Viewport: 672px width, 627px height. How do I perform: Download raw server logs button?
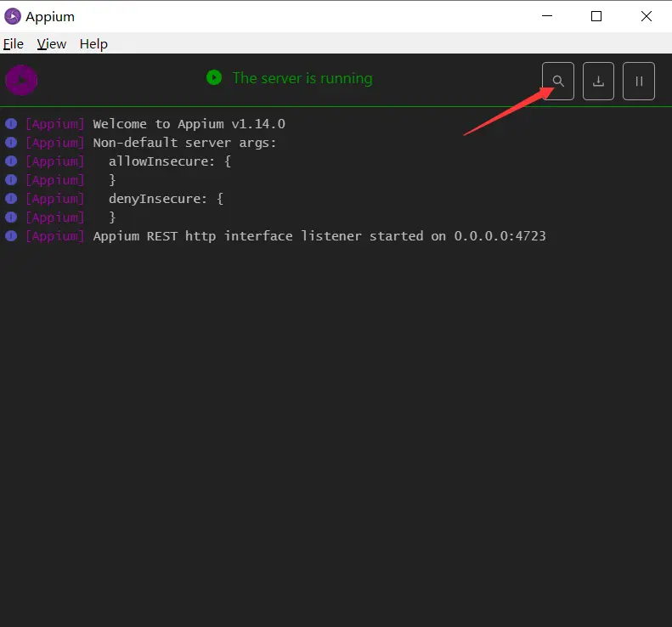[598, 81]
